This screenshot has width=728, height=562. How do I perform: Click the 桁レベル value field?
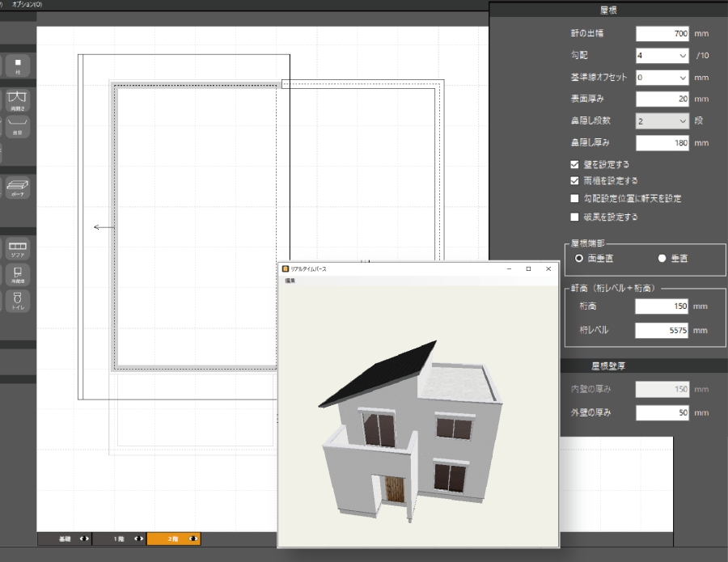(661, 330)
